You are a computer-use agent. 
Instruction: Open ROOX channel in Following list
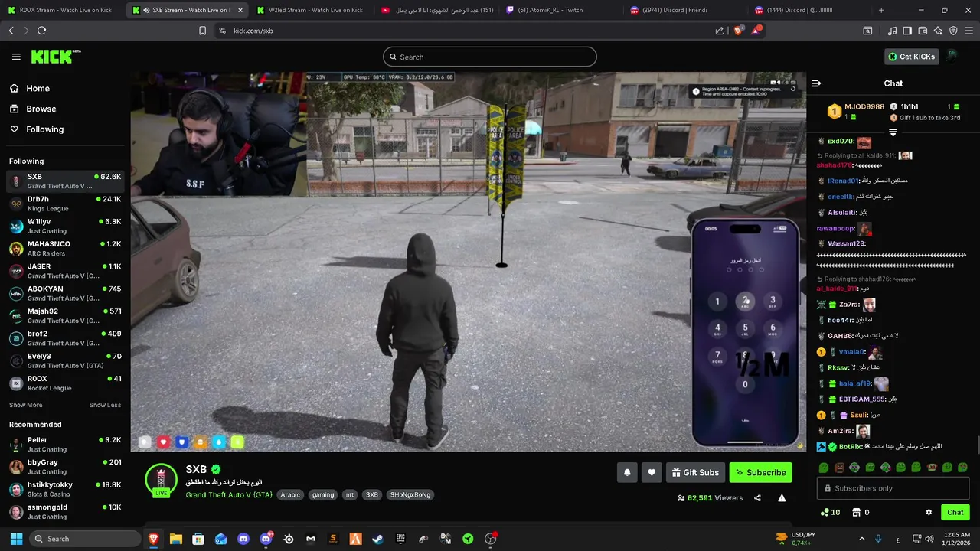(x=65, y=383)
